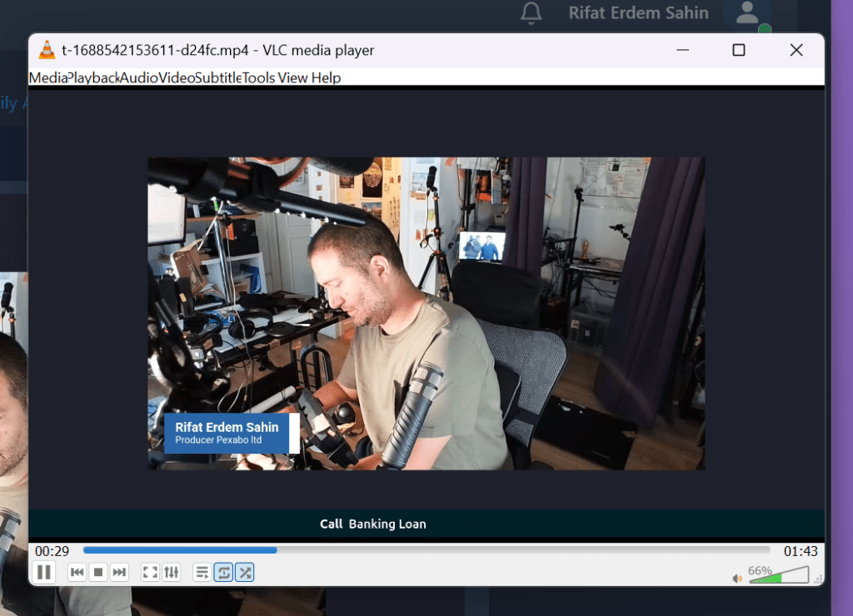This screenshot has height=616, width=853.
Task: Open user profile avatar in background window
Action: pyautogui.click(x=747, y=13)
